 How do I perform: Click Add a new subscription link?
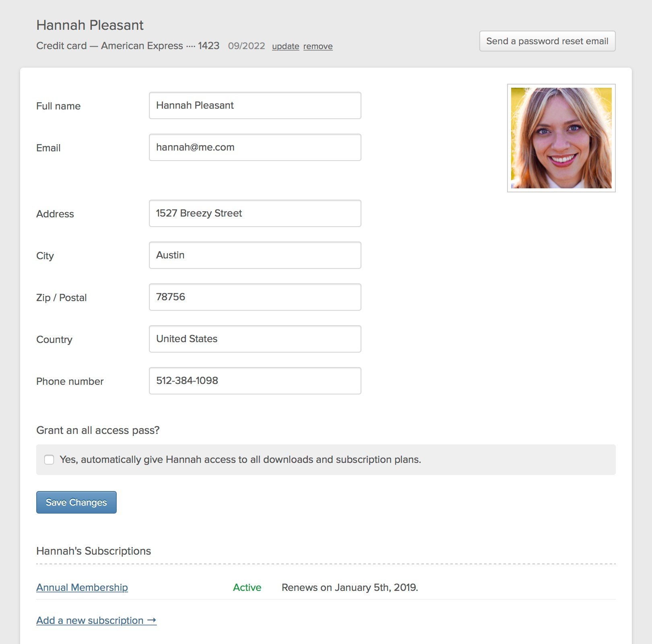click(97, 621)
